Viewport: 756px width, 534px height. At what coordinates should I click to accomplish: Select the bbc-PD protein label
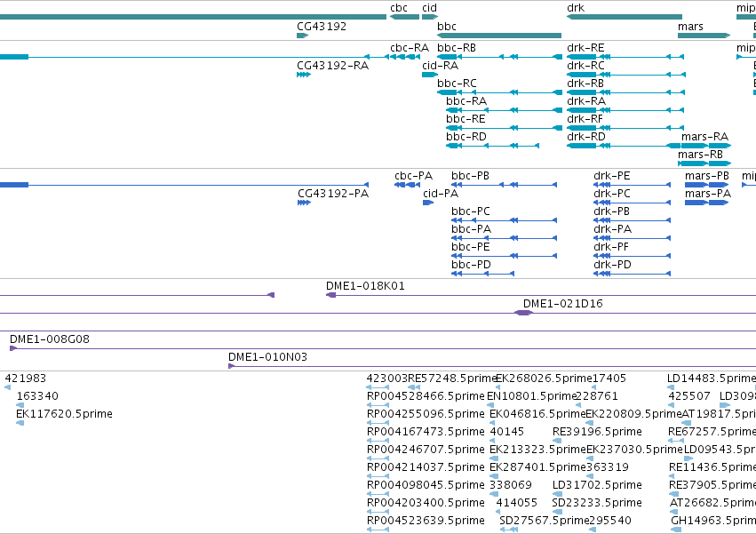pos(471,266)
